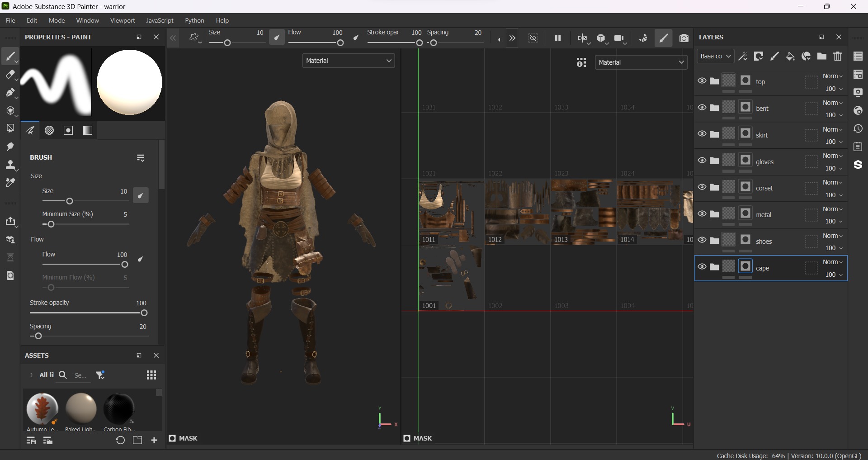Select the Carbon Fiber material thumbnail
868x460 pixels.
119,408
